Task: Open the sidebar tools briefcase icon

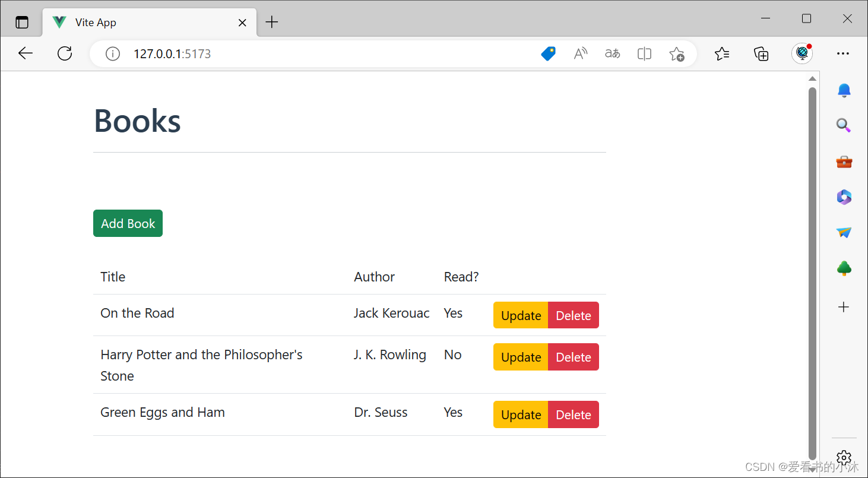Action: click(x=844, y=162)
